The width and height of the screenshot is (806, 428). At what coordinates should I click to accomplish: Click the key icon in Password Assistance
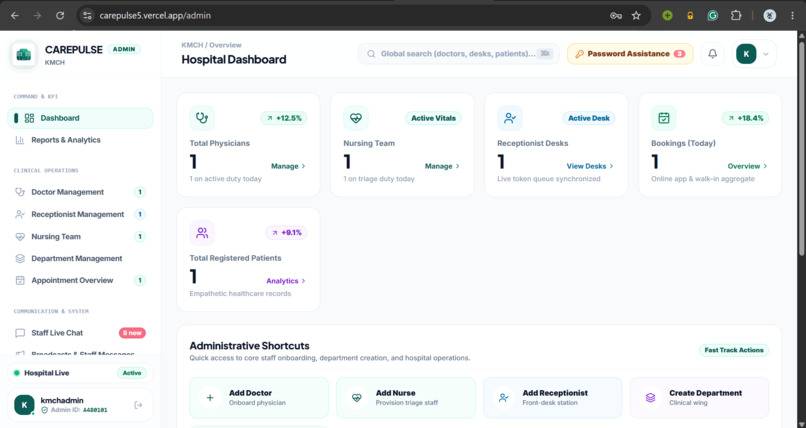579,54
